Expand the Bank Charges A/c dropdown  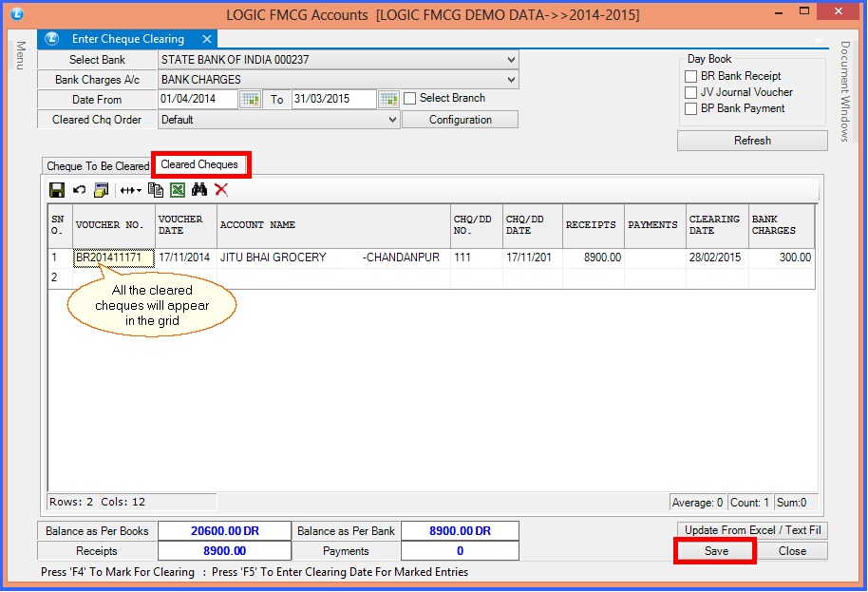[x=510, y=79]
